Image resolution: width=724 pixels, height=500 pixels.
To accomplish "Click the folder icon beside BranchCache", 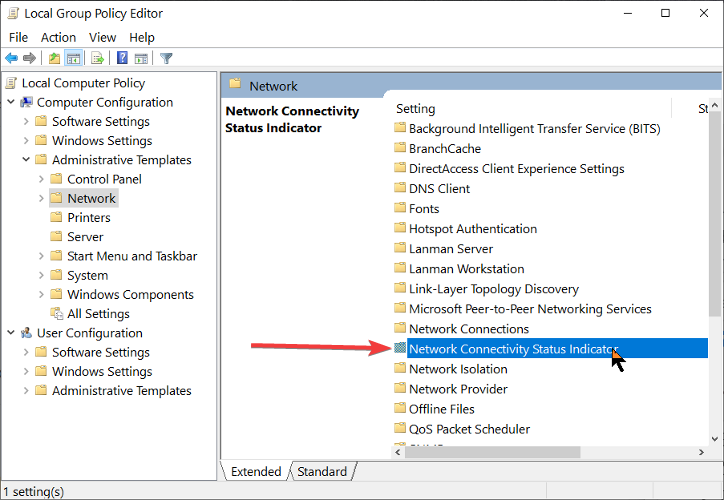I will 400,148.
